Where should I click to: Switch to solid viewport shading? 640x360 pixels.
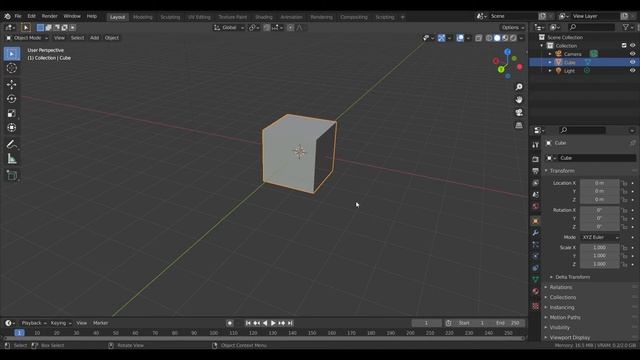coord(497,38)
